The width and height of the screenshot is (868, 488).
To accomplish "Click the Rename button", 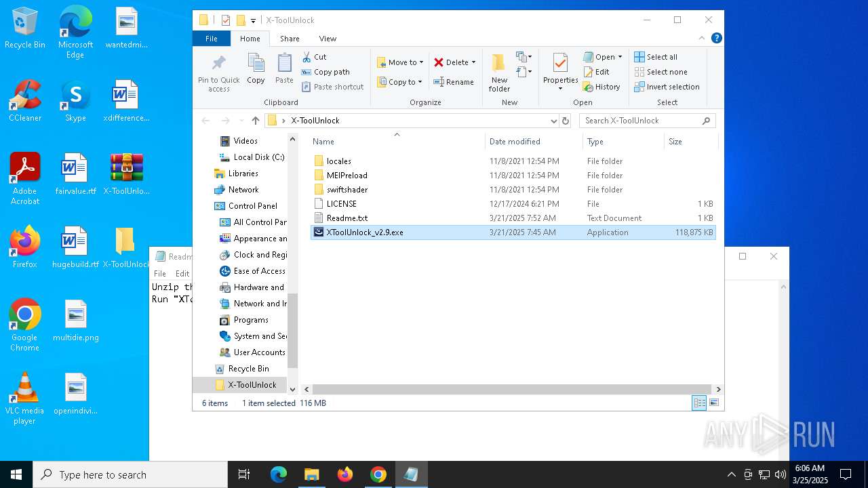I will [454, 82].
